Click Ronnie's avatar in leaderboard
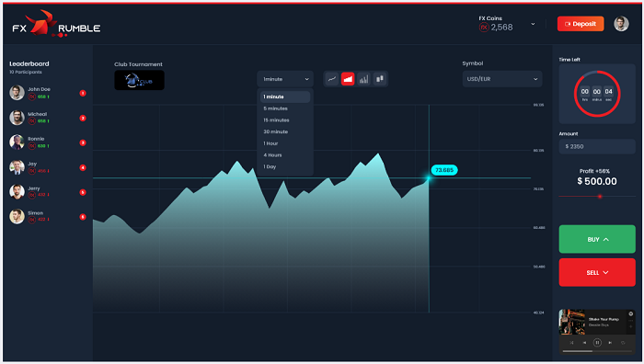The image size is (644, 364). pyautogui.click(x=17, y=142)
